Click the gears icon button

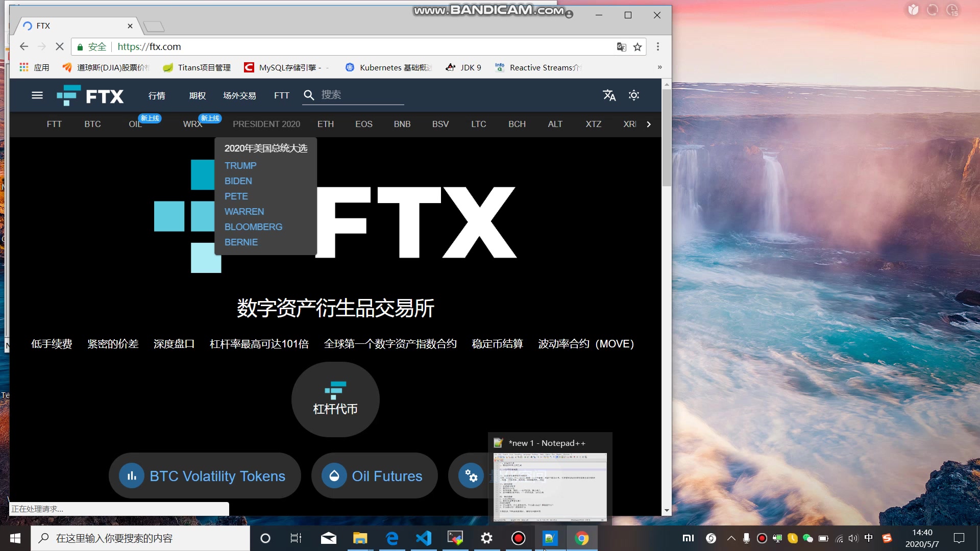point(471,475)
